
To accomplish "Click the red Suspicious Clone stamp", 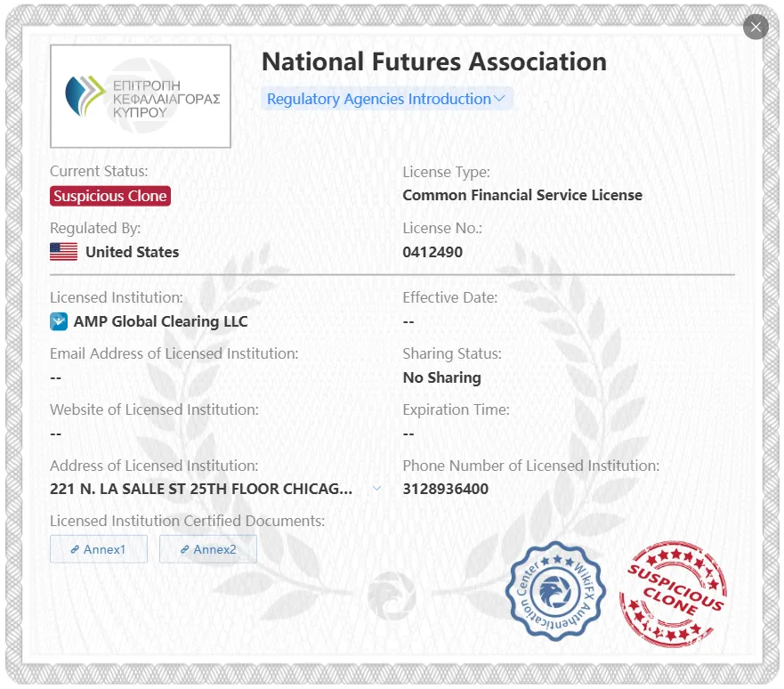I will pos(673,594).
